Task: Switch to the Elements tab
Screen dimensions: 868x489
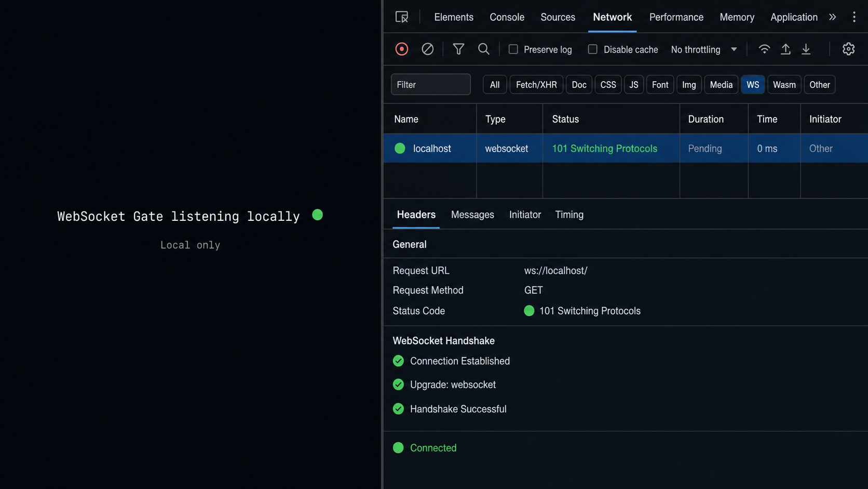Action: coord(454,17)
